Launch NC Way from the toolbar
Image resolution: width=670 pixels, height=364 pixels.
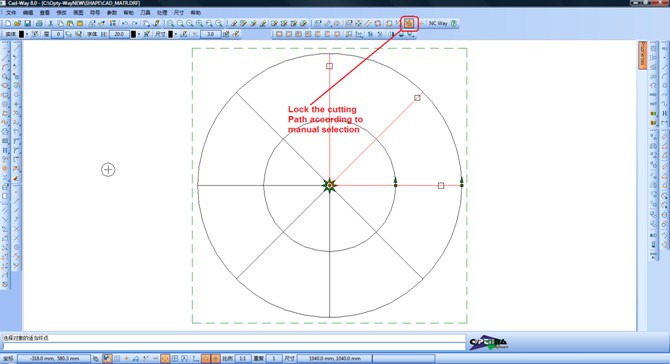438,23
